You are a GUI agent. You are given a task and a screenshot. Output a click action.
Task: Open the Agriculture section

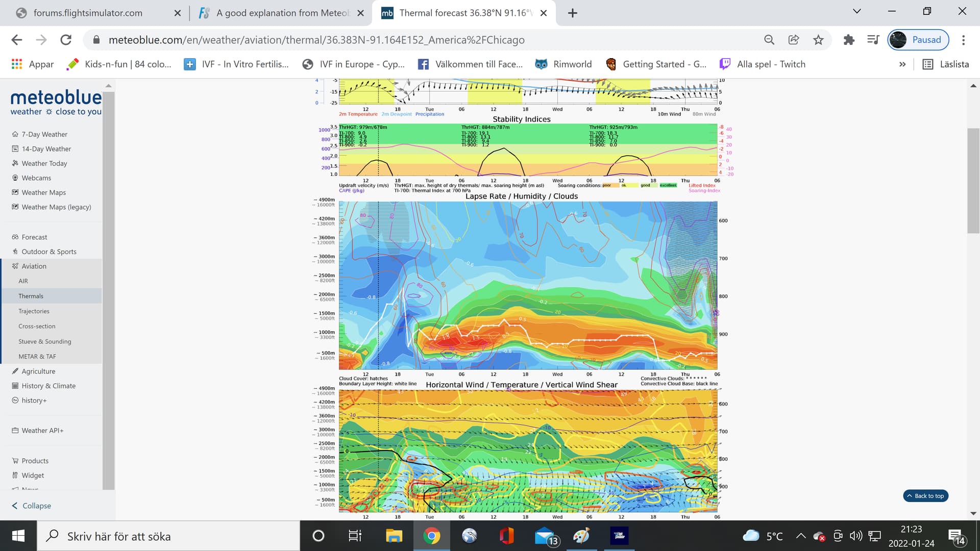tap(39, 371)
